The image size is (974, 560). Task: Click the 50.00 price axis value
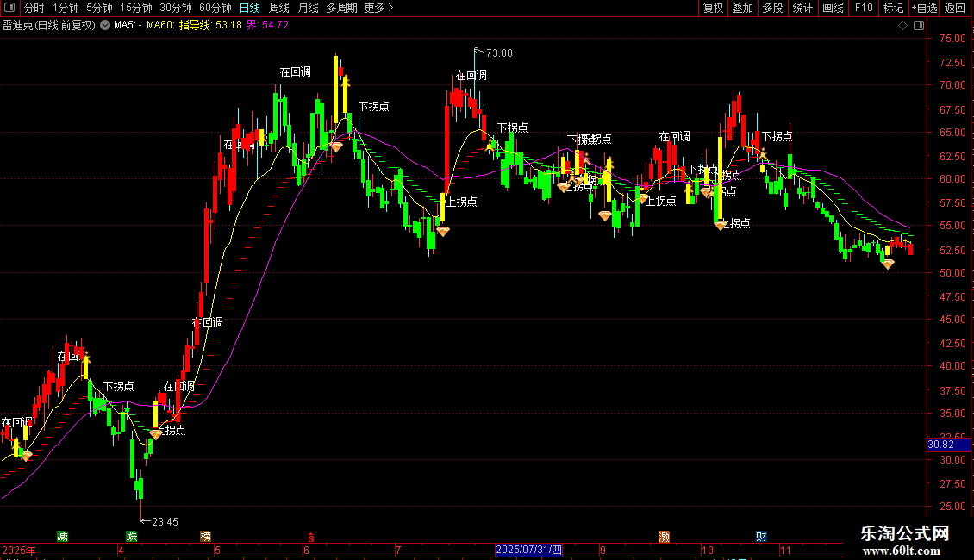tap(952, 272)
